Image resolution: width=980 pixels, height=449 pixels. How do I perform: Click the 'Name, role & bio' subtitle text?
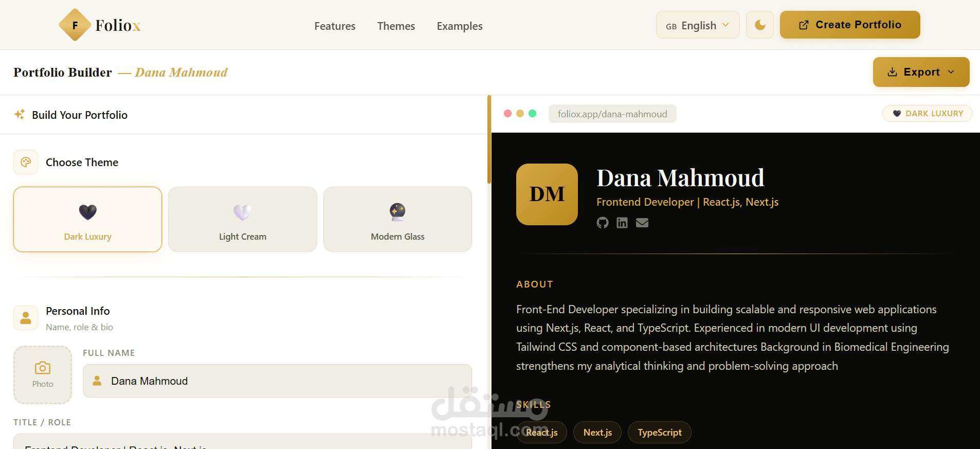coord(79,327)
